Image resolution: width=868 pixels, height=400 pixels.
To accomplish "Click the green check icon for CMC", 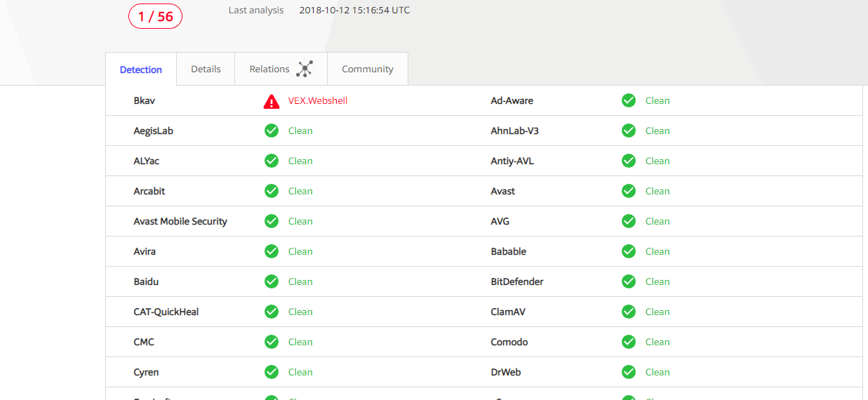I will click(272, 342).
